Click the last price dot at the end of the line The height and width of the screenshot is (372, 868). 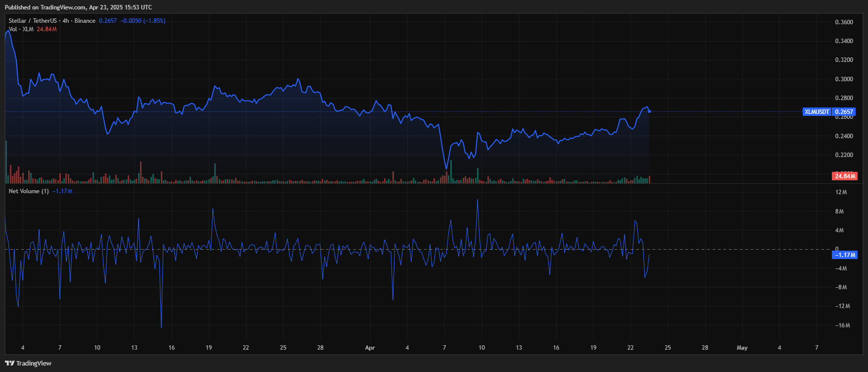649,111
